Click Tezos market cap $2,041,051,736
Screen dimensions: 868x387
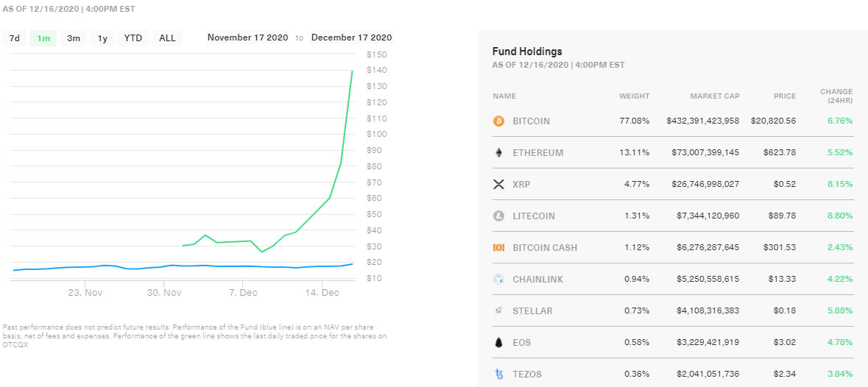pos(708,374)
